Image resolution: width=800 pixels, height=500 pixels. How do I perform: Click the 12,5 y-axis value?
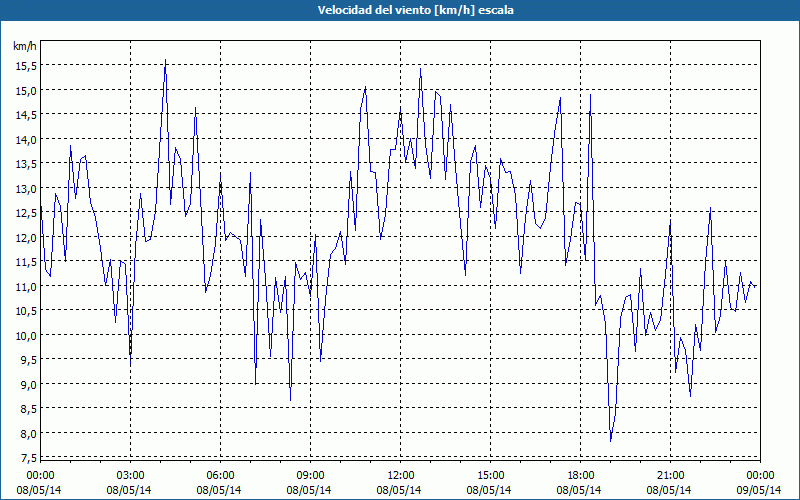point(26,213)
